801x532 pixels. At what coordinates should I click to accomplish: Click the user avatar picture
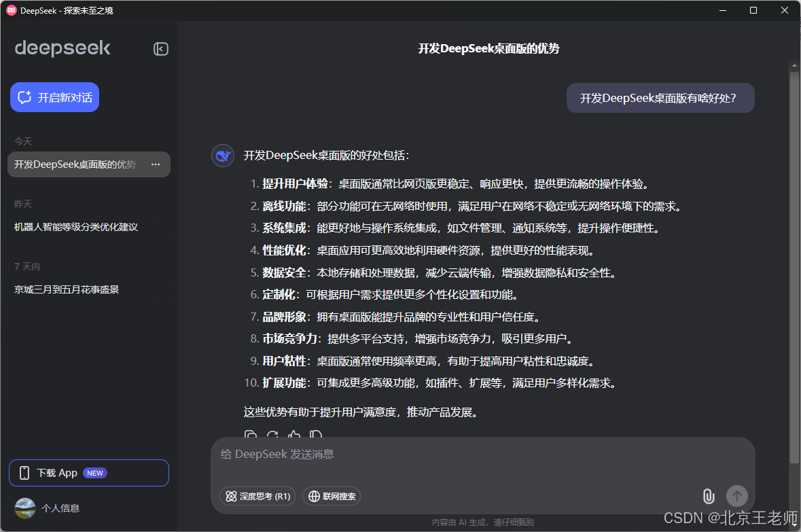(25, 508)
